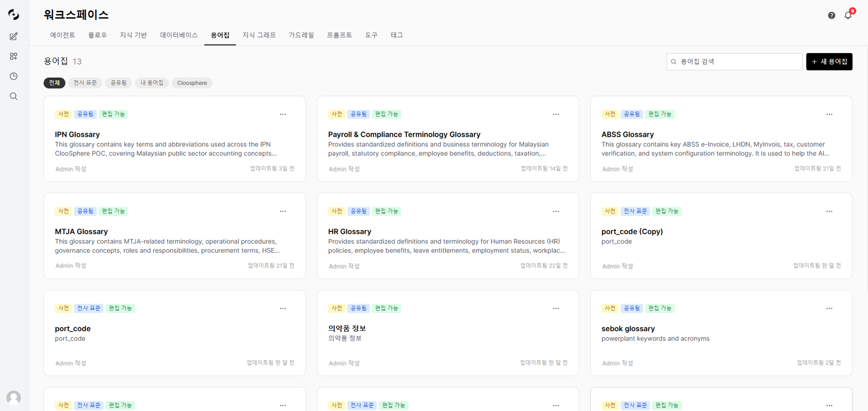
Task: Open the sebok glossary card title
Action: click(628, 329)
